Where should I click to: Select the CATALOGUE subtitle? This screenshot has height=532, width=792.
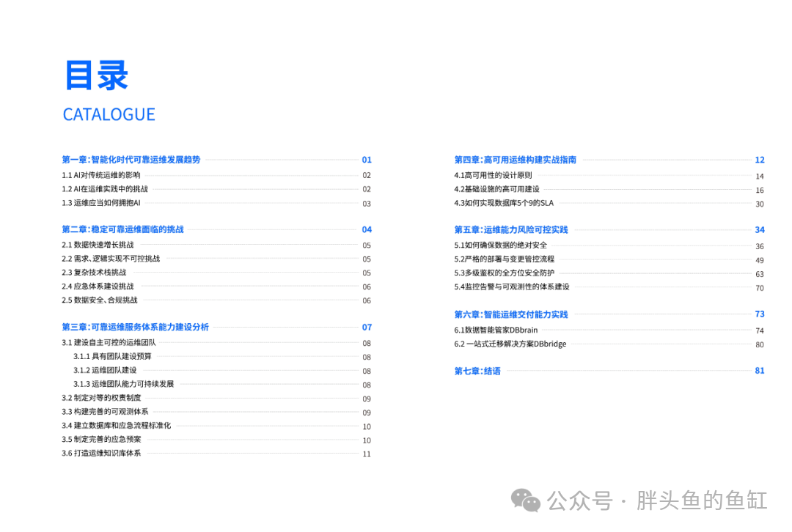[109, 114]
